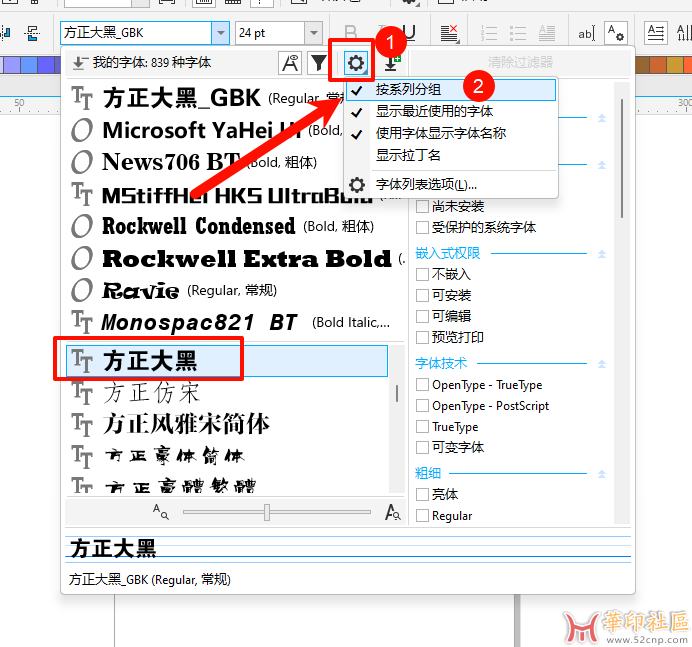Toggle Bold formatting in the text toolbar
The image size is (692, 647).
pos(351,32)
